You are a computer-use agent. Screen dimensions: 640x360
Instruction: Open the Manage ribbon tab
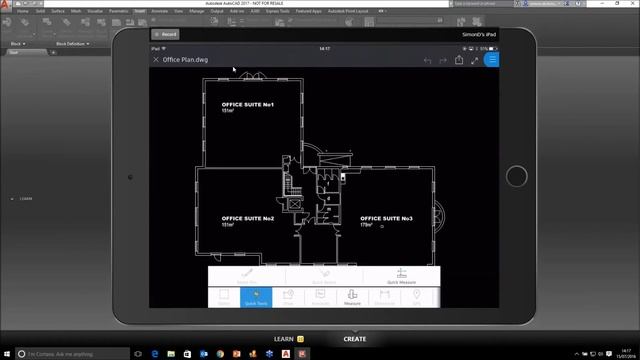tap(196, 11)
